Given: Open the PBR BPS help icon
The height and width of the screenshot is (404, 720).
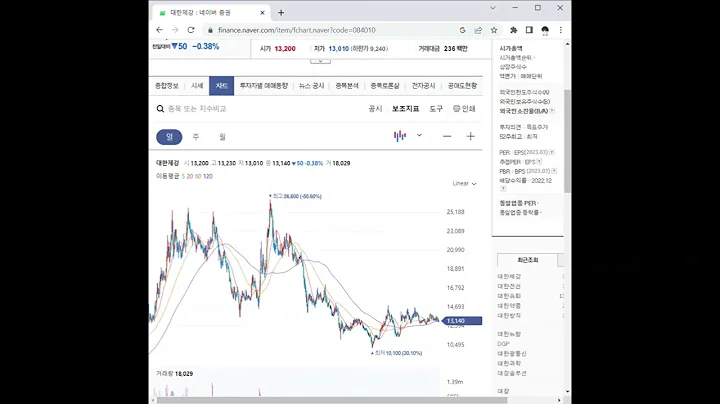Looking at the screenshot, I should pyautogui.click(x=554, y=171).
